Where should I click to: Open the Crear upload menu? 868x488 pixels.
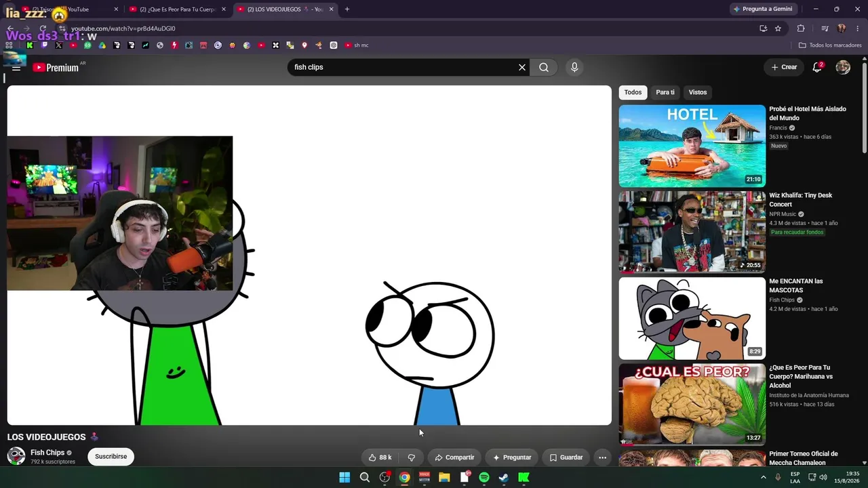pos(784,67)
